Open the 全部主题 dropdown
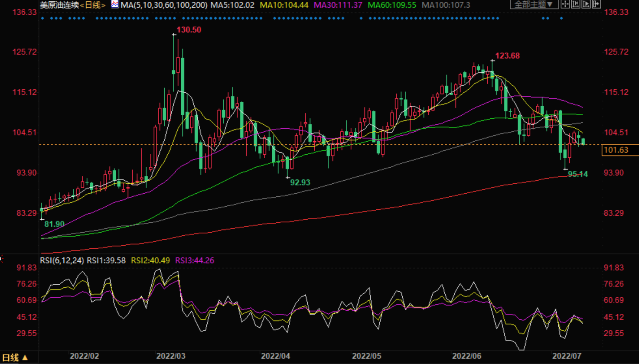Image resolution: width=639 pixels, height=364 pixels. pyautogui.click(x=534, y=5)
